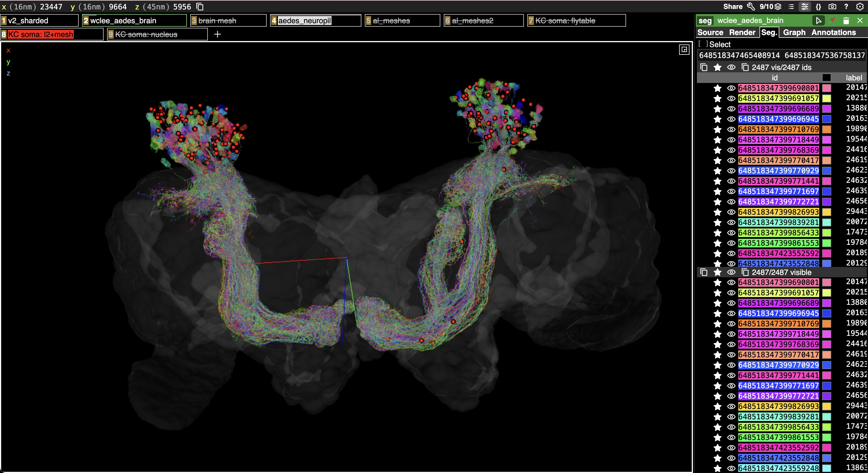This screenshot has width=868, height=473.
Task: Star segment 648518347399826993 in top list
Action: click(x=718, y=212)
